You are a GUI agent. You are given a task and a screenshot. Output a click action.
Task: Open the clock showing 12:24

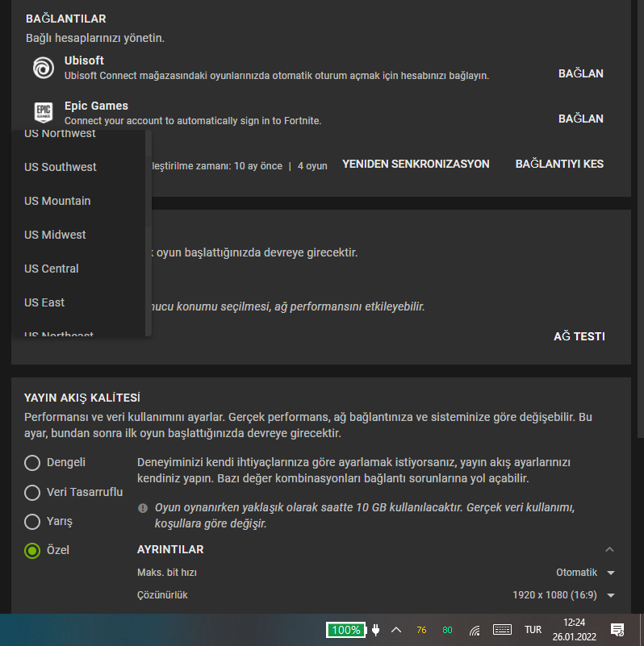tap(575, 630)
